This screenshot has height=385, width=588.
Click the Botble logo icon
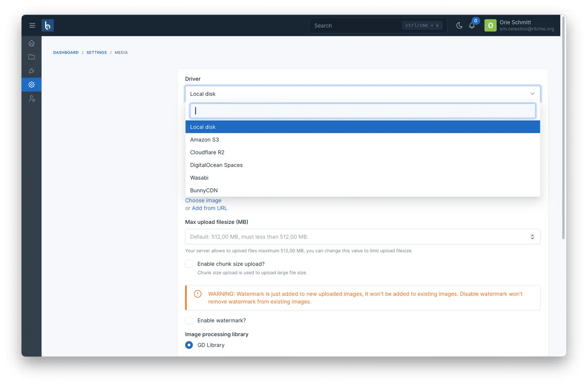pos(48,25)
